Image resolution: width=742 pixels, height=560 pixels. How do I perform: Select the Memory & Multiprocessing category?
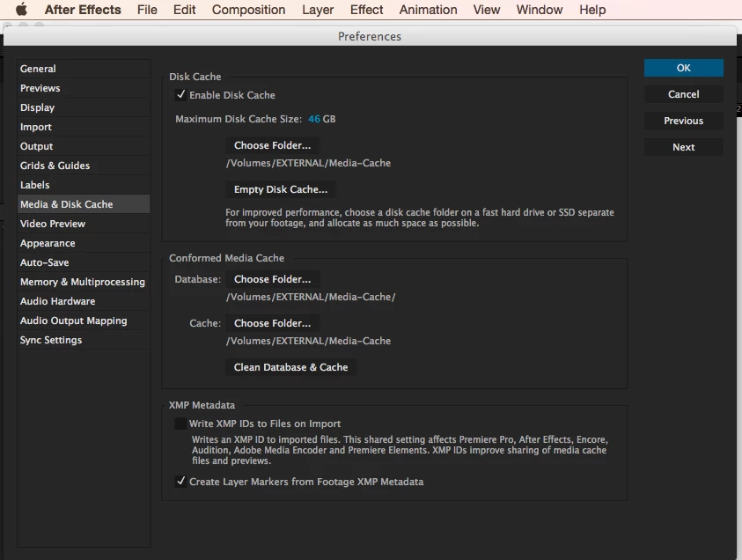[x=84, y=282]
